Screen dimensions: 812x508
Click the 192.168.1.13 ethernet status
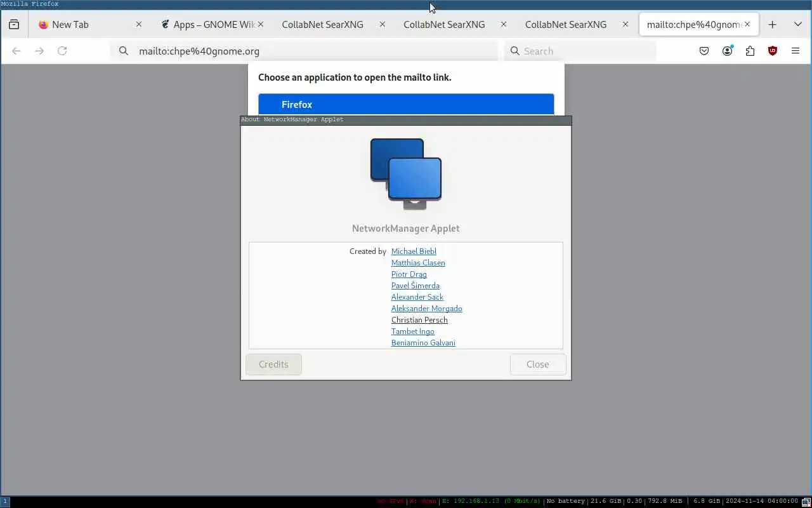pos(492,502)
